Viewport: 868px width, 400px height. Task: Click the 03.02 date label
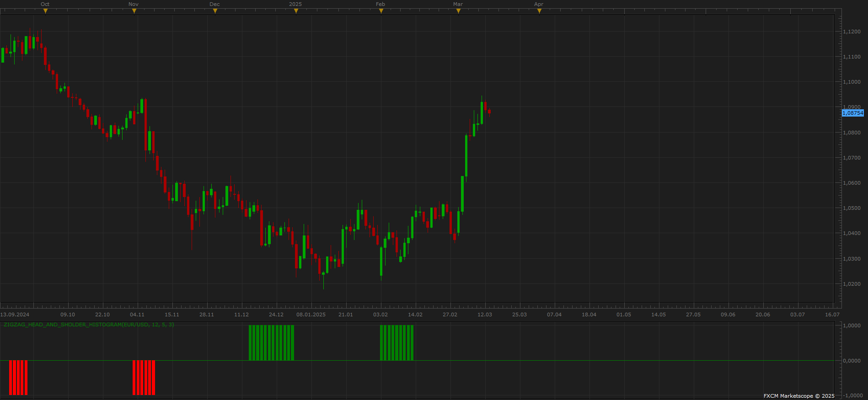tap(380, 315)
